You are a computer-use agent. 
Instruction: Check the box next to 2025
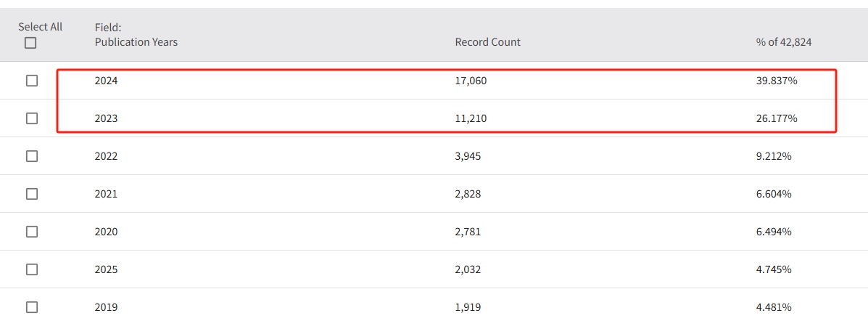(32, 269)
